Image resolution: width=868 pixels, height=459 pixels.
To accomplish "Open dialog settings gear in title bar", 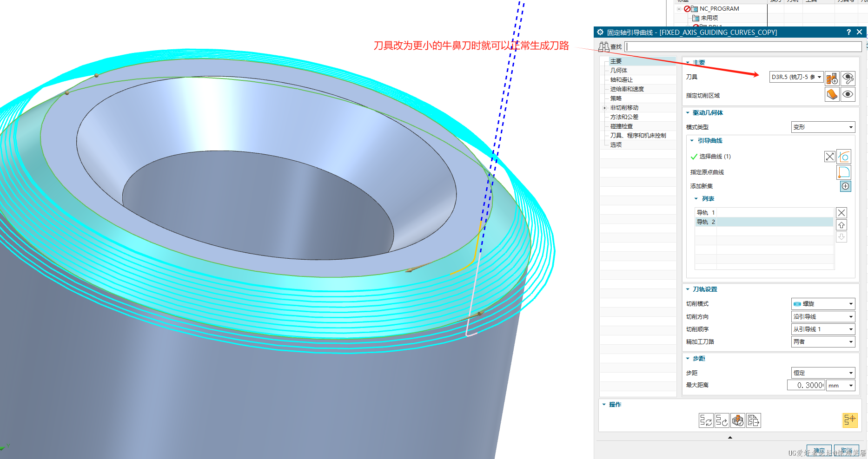I will coord(600,32).
